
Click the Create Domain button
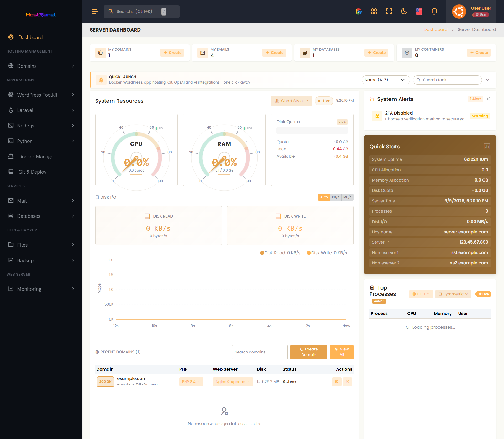309,352
